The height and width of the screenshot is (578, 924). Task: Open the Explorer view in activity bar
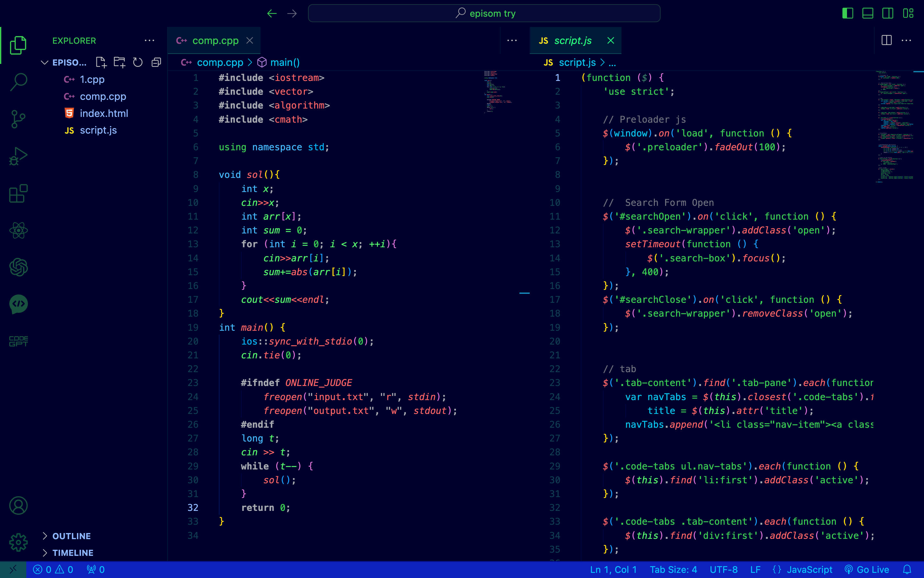pyautogui.click(x=18, y=45)
